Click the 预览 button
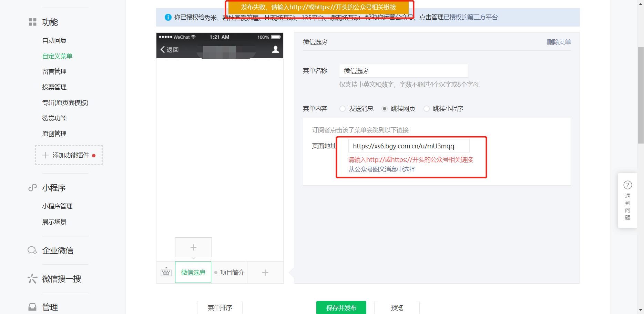Screen dimensions: 644x314 pos(397,307)
